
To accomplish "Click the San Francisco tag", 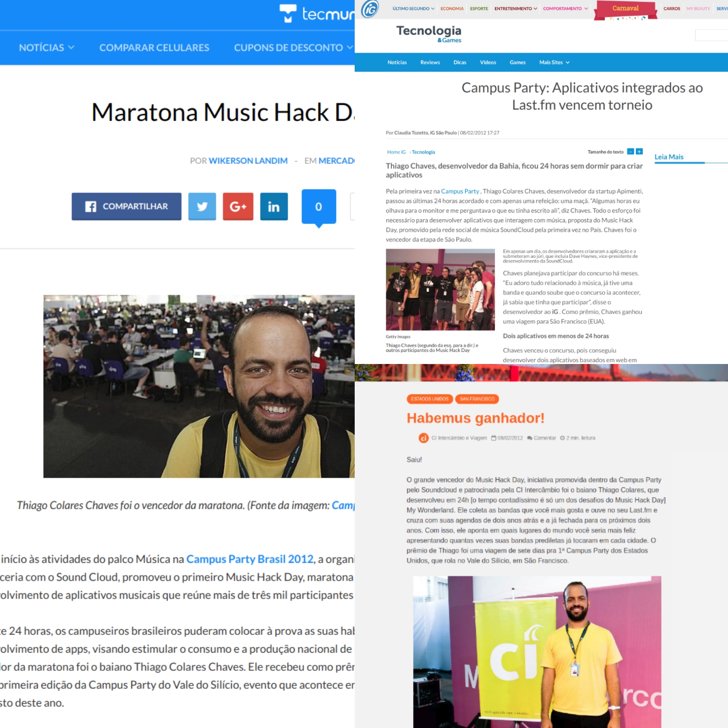I will pos(477,399).
